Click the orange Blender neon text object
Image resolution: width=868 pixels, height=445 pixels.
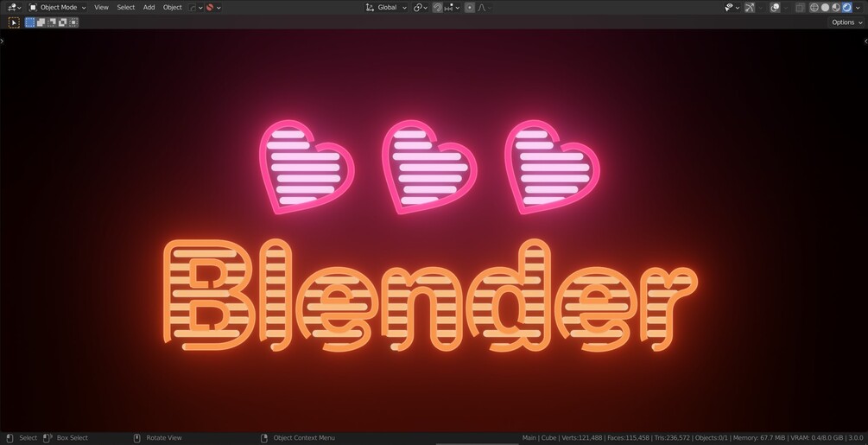[x=430, y=296]
